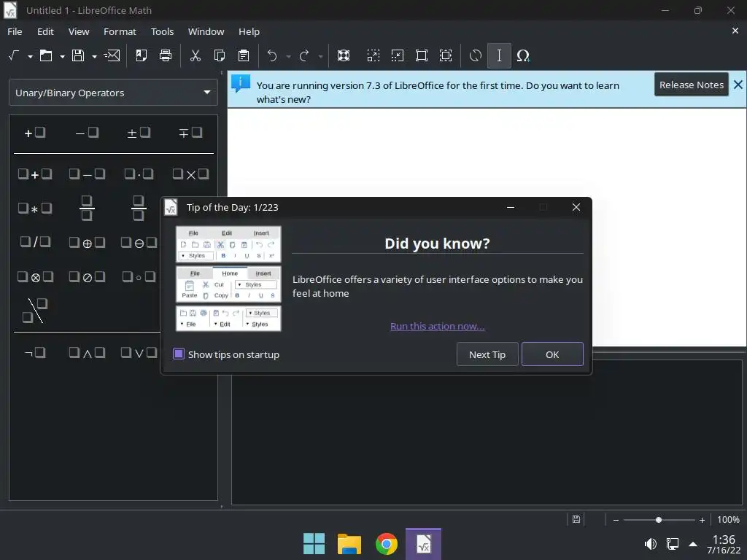Image resolution: width=747 pixels, height=560 pixels.
Task: Open the Undo history dropdown arrow
Action: point(288,56)
